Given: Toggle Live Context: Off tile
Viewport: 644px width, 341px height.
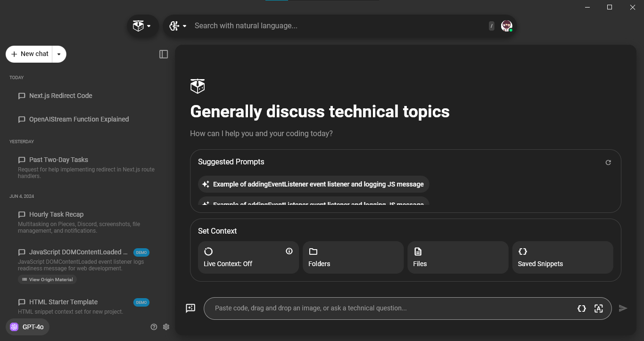Looking at the screenshot, I should point(248,257).
